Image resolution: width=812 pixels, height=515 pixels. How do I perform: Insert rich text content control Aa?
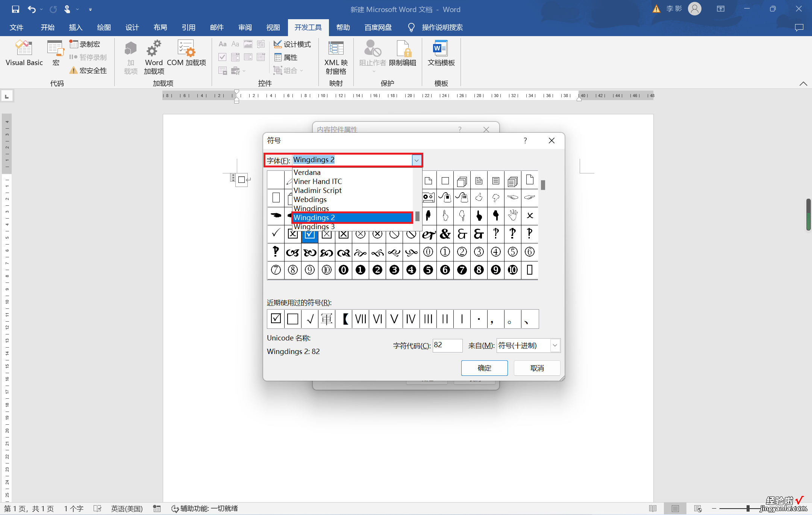click(x=223, y=44)
